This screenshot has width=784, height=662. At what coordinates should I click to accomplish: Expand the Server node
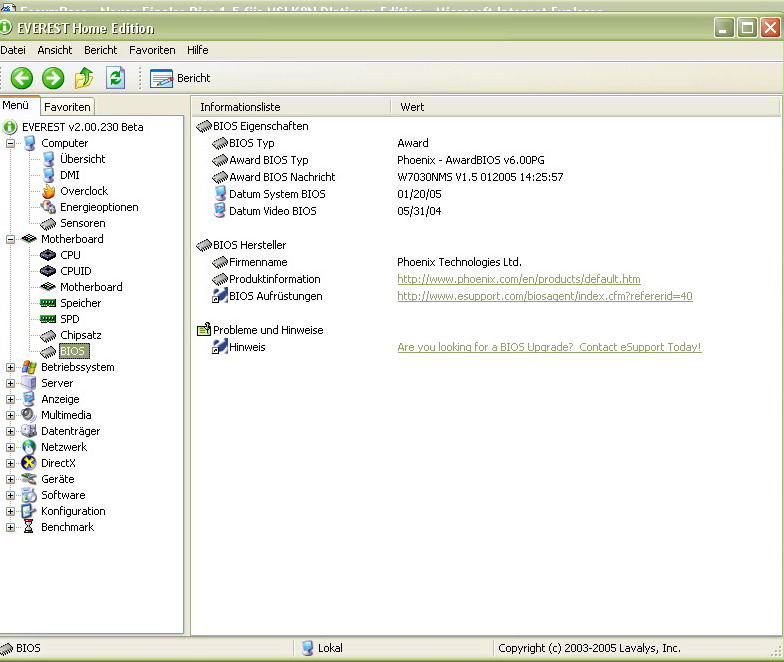pos(10,384)
